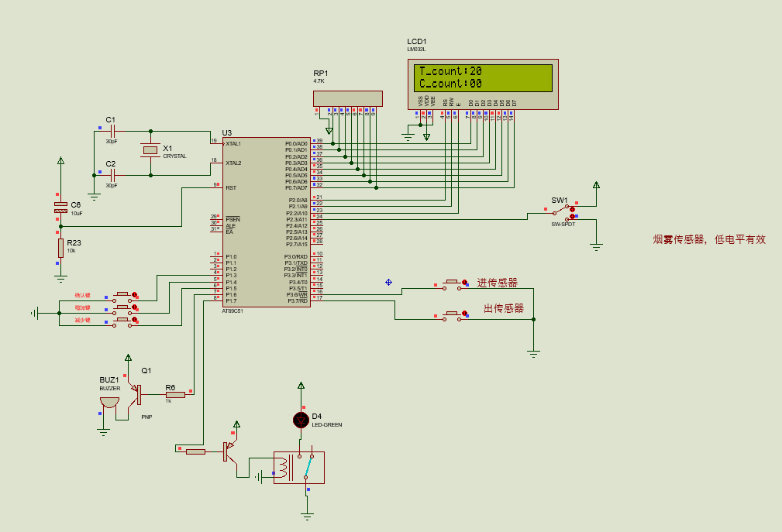Click the ground symbol beneath R23
This screenshot has width=782, height=532.
[61, 280]
